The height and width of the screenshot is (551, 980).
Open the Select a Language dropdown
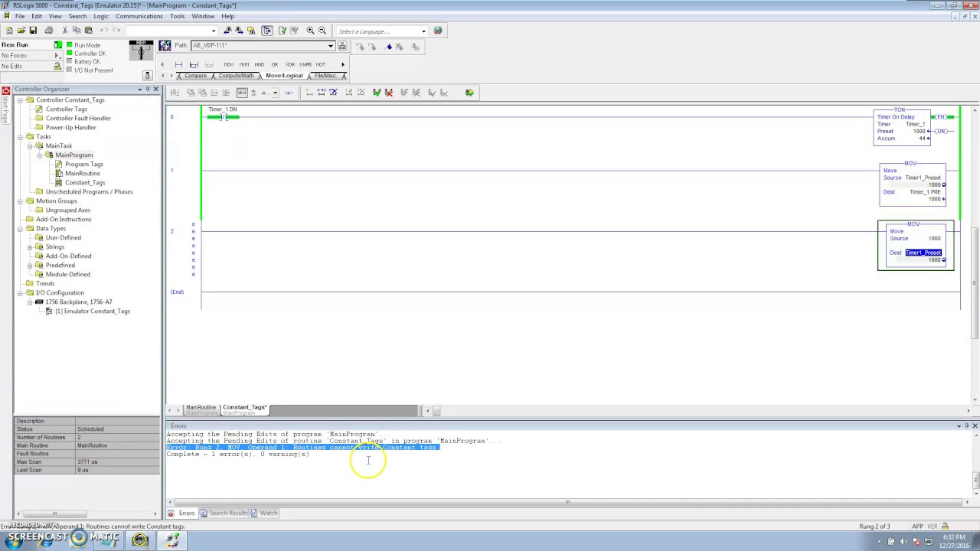[423, 31]
